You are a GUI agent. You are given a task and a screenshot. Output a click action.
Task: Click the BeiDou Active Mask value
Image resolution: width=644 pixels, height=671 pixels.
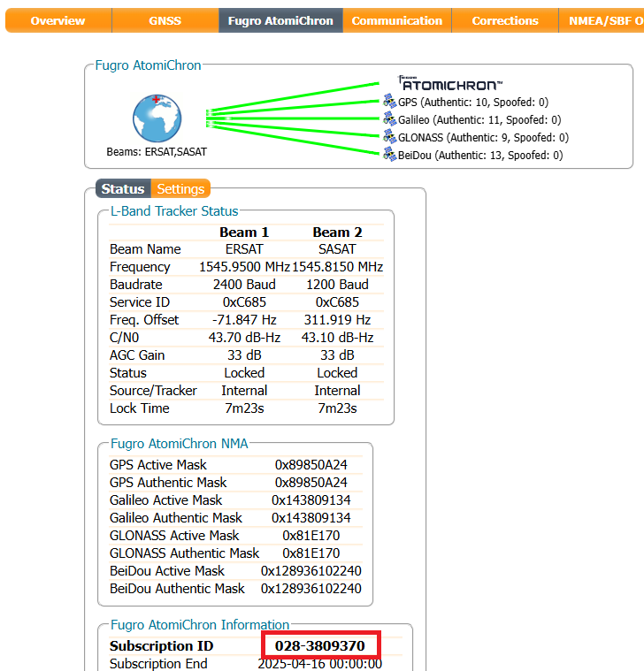coord(311,571)
